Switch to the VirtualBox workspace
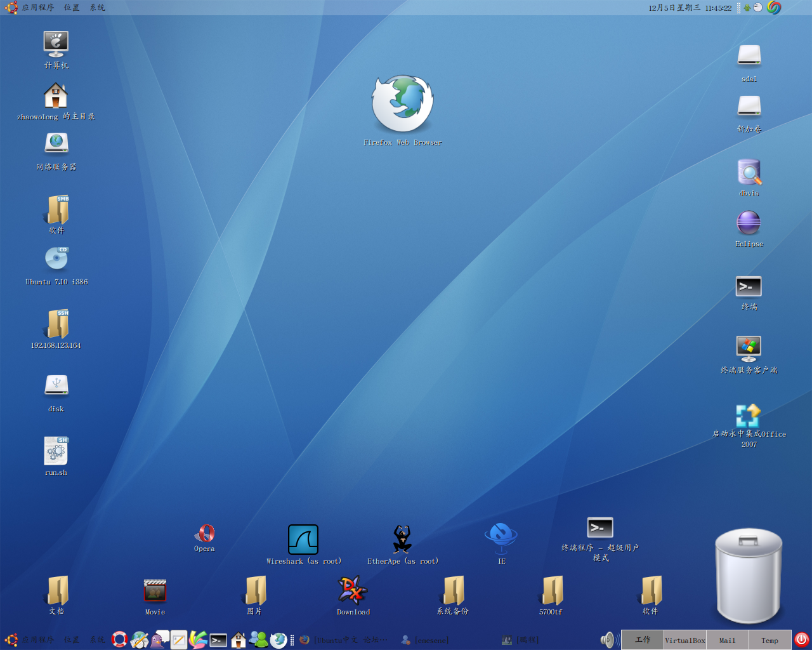This screenshot has height=650, width=812. pyautogui.click(x=685, y=640)
